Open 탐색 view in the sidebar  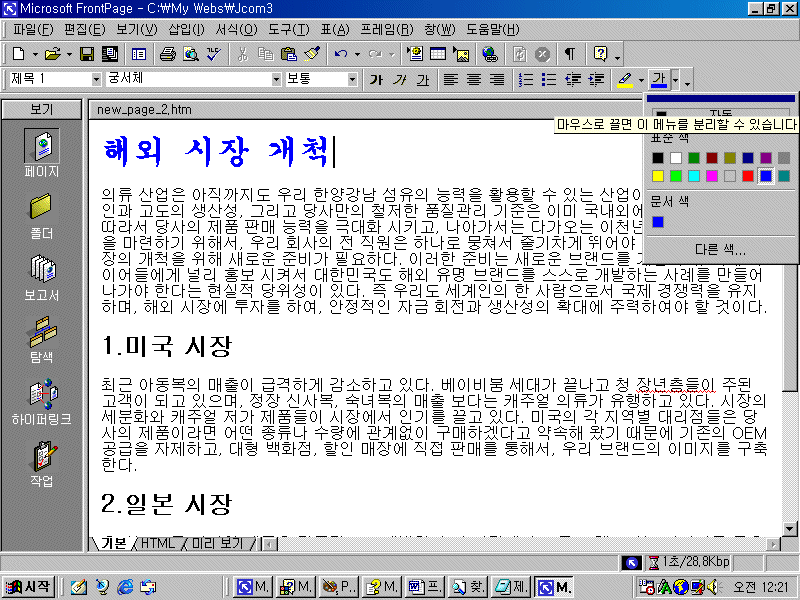42,339
